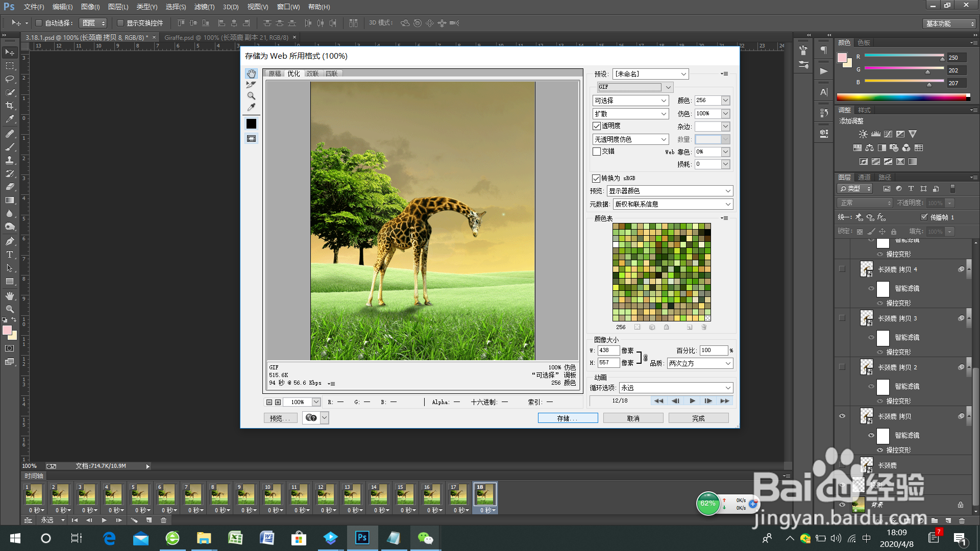Select the Clone Stamp tool

10,160
